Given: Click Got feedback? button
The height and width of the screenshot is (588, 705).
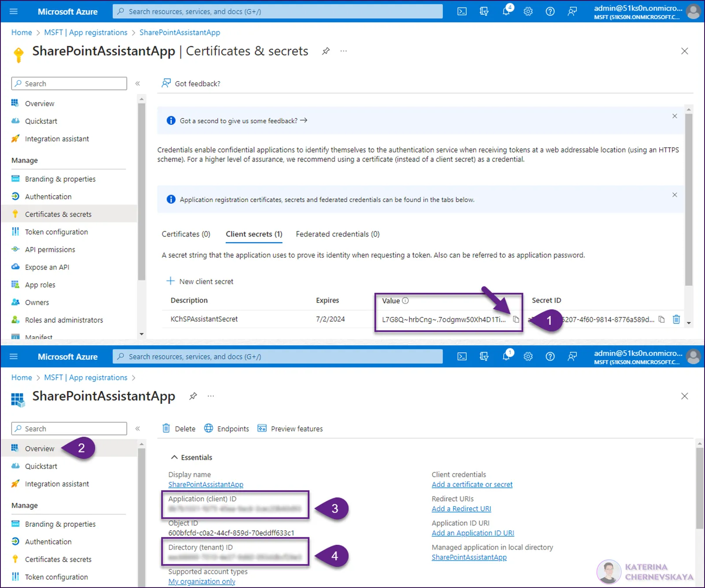Looking at the screenshot, I should [x=191, y=83].
